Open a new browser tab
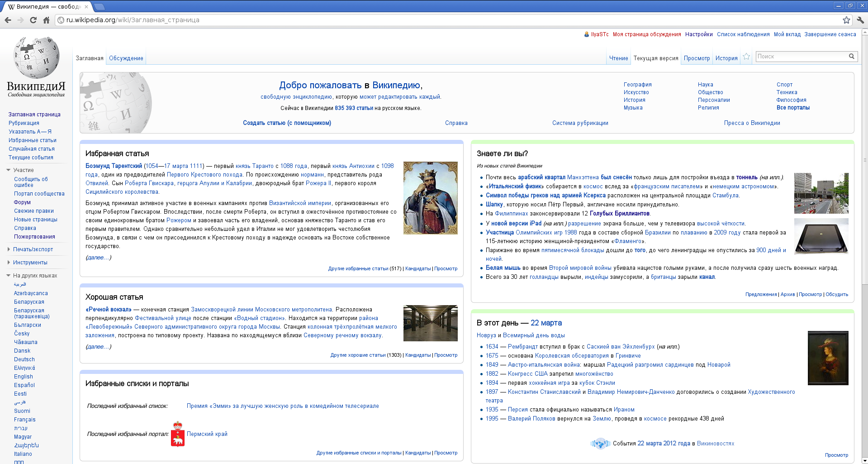 pos(100,6)
